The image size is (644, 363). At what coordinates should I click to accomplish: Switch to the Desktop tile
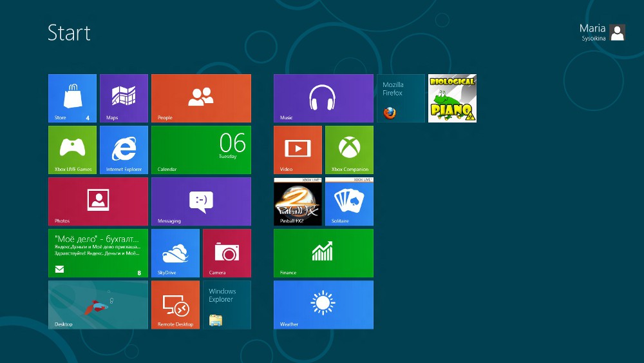pos(98,304)
